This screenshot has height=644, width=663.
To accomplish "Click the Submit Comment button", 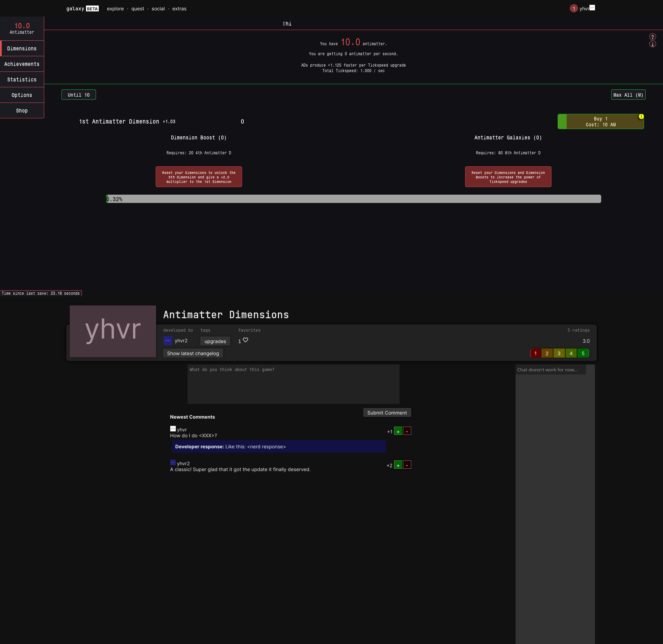I will [386, 412].
